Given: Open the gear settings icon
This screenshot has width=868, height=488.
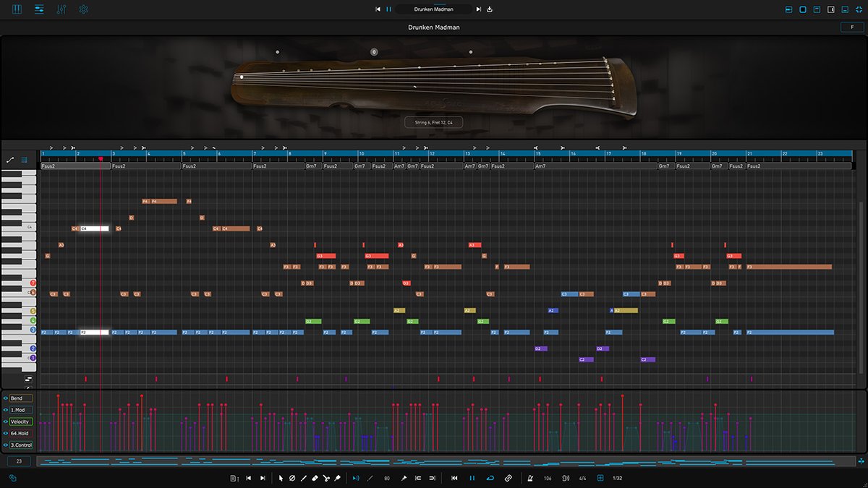Looking at the screenshot, I should click(83, 9).
